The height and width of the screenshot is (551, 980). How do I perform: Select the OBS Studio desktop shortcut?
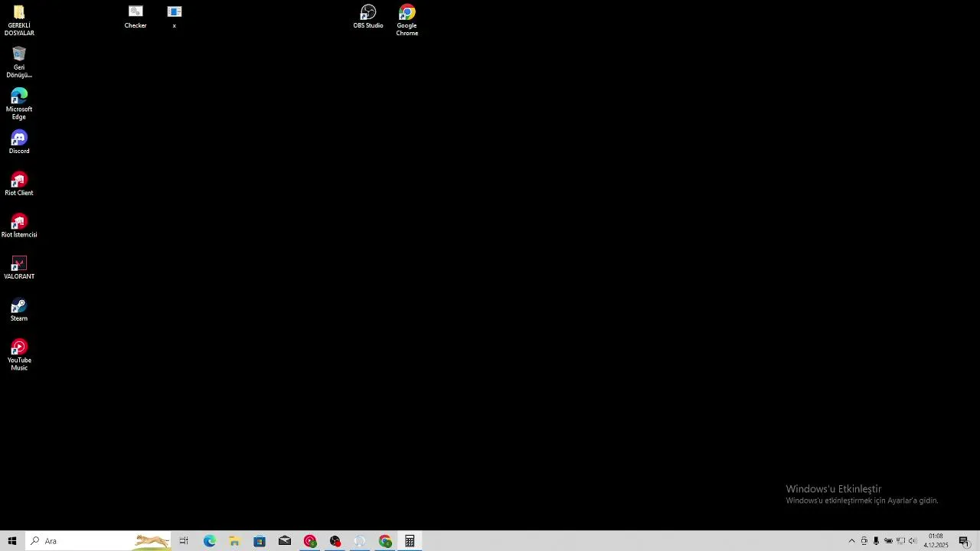[x=368, y=17]
